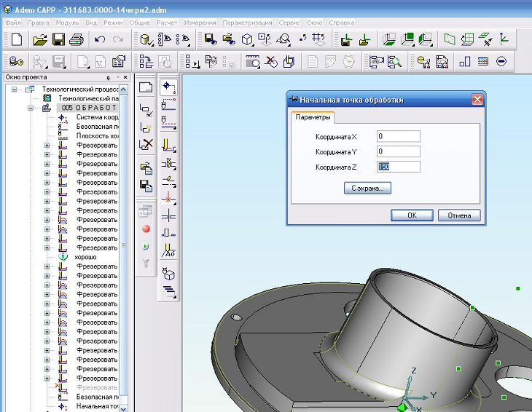The width and height of the screenshot is (532, 412).
Task: Click the project tree scroll up arrow
Action: 123,90
